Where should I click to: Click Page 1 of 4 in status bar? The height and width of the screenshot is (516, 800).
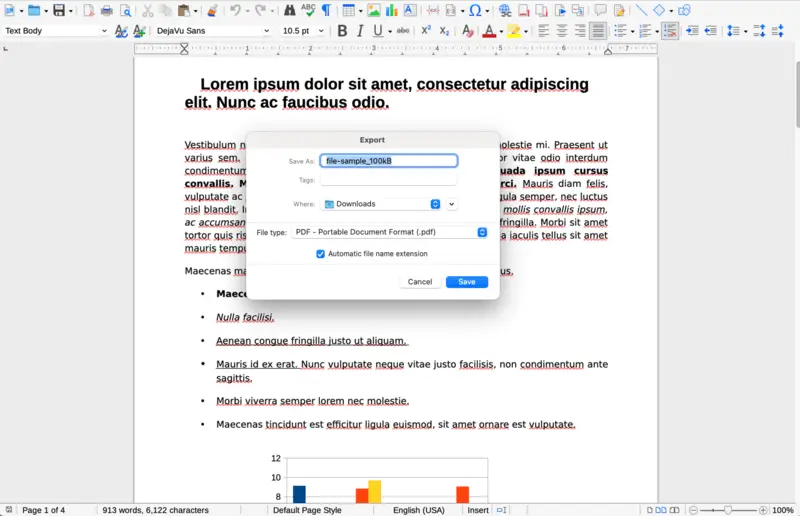pyautogui.click(x=43, y=510)
